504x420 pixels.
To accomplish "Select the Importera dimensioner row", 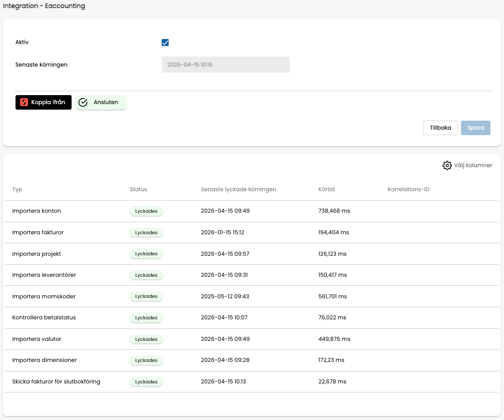I will click(x=251, y=360).
